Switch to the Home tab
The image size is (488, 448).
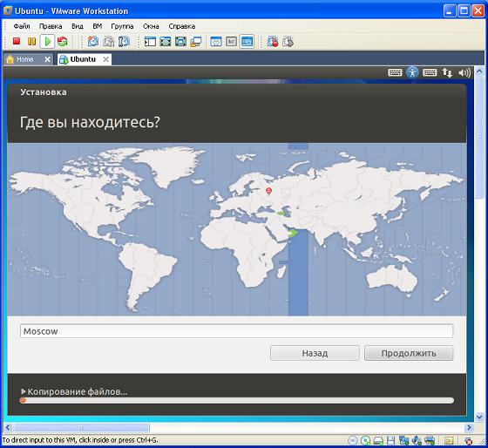[25, 59]
